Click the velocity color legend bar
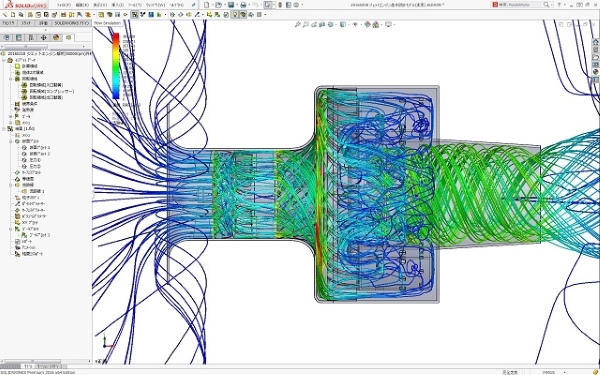 point(116,66)
